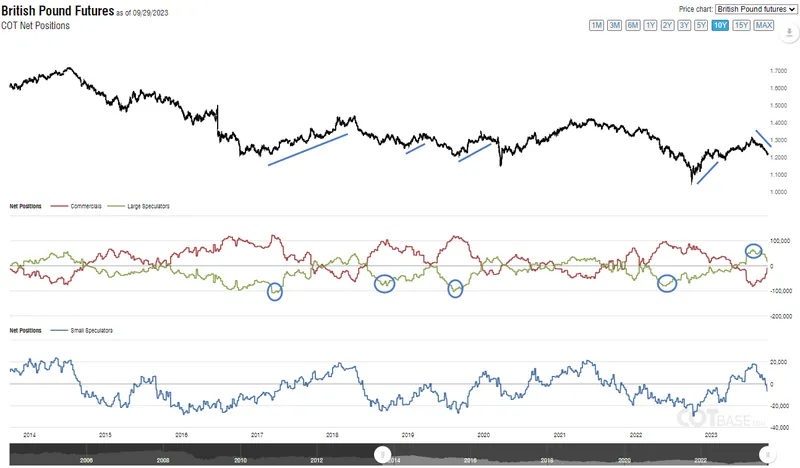Switch chart to 6M range
This screenshot has width=800, height=468.
click(633, 26)
